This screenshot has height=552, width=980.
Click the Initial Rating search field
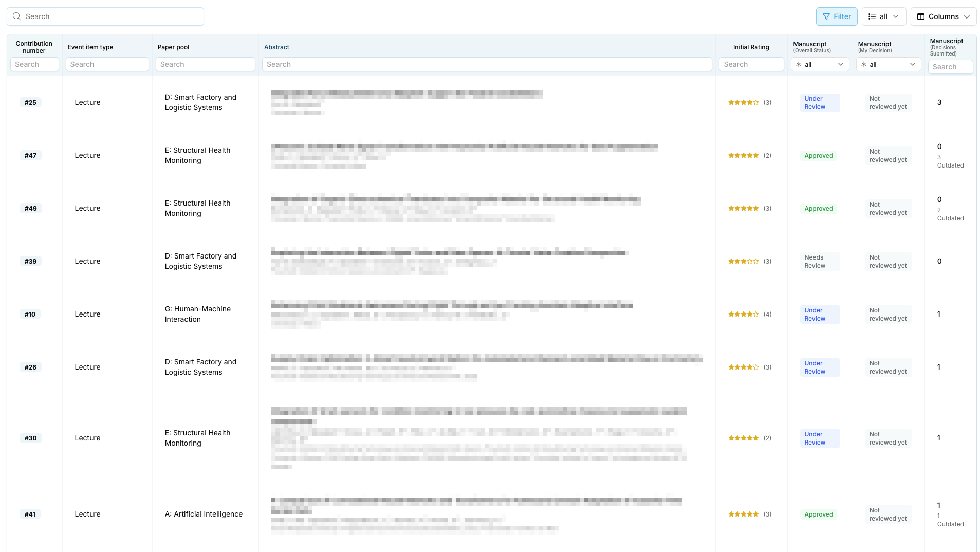(751, 64)
